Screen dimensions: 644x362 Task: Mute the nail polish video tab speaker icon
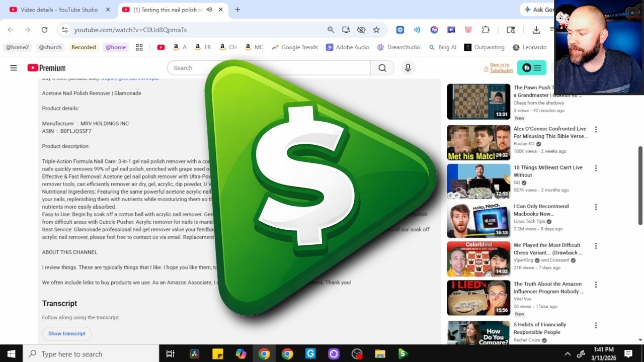209,10
